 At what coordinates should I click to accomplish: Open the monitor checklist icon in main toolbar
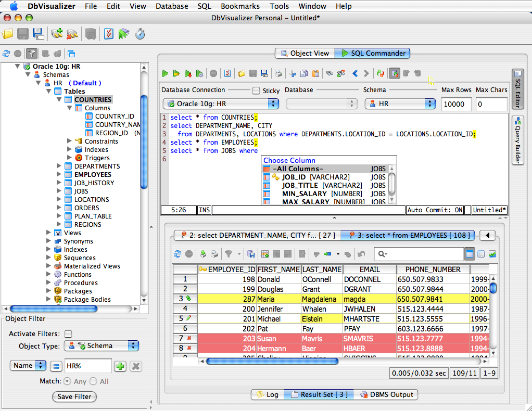tap(109, 34)
